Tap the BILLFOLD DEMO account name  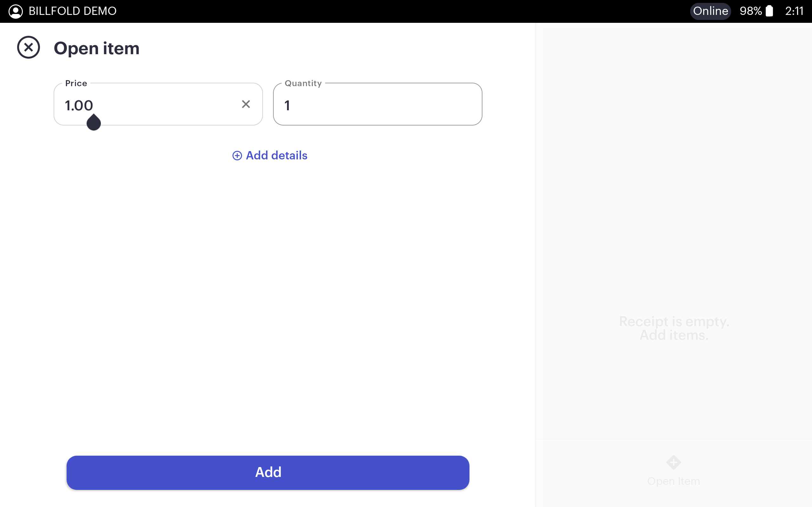point(72,11)
